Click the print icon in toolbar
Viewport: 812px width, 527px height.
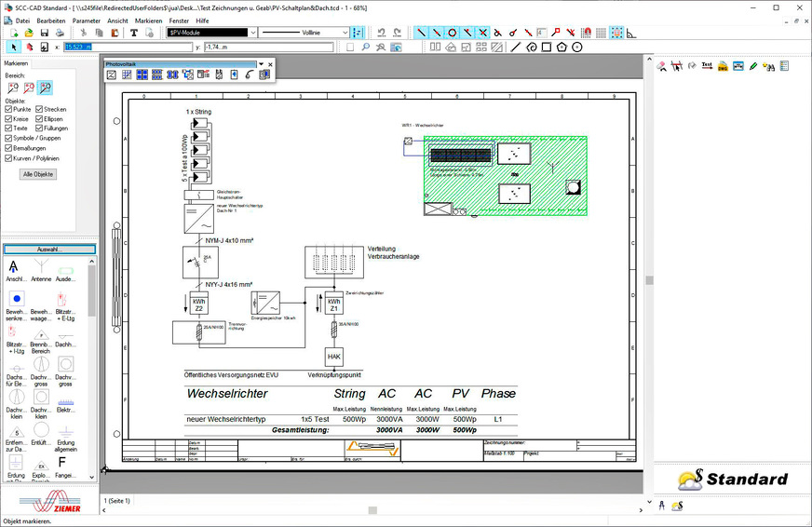(60, 33)
